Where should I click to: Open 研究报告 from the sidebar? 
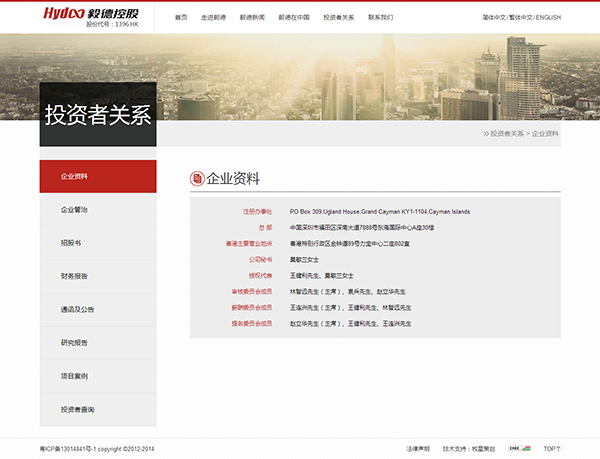(x=75, y=343)
